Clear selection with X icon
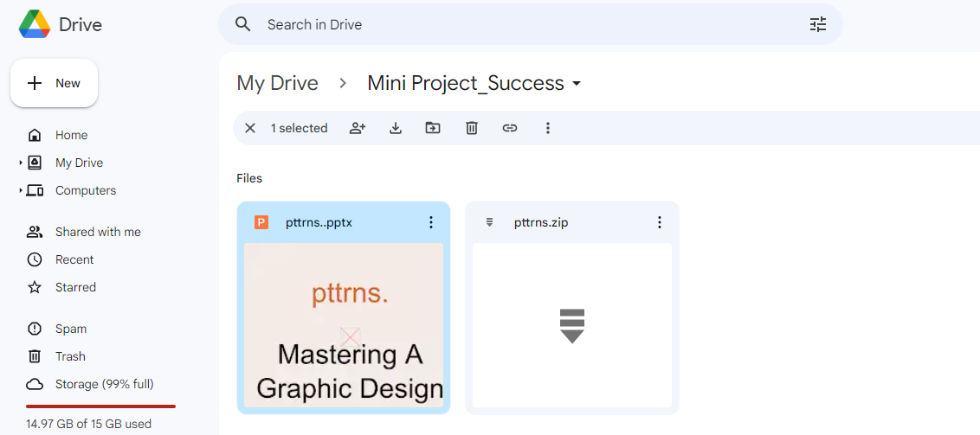 click(x=250, y=128)
